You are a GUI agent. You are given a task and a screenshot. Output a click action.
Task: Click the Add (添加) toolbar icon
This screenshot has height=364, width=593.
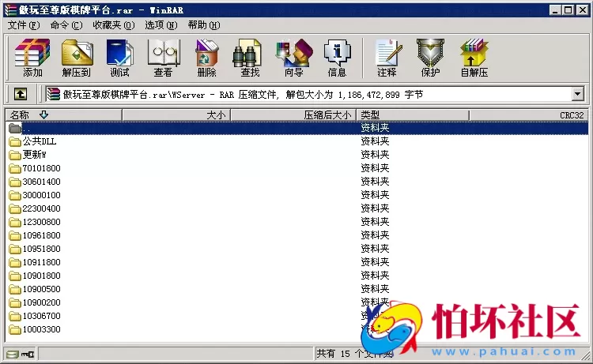point(32,58)
